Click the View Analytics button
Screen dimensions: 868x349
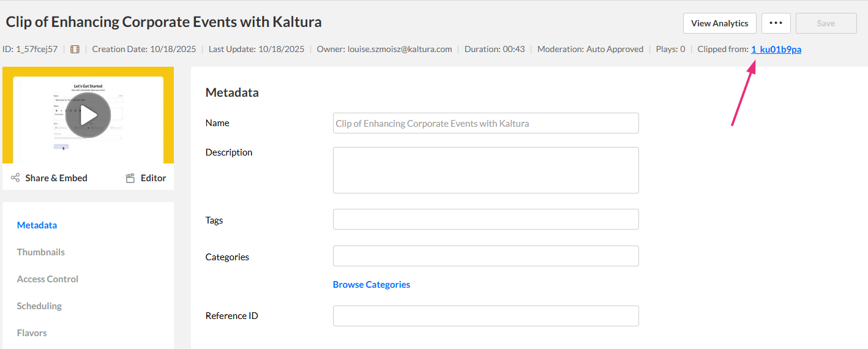pyautogui.click(x=720, y=23)
